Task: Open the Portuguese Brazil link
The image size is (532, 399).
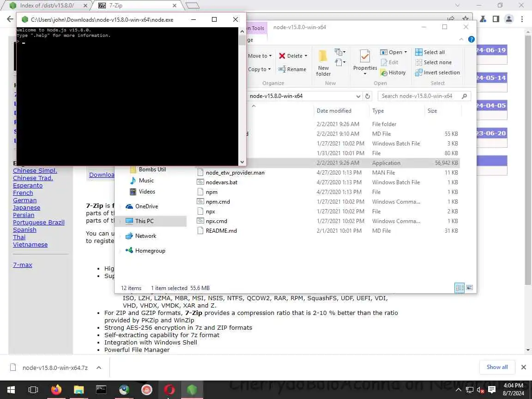Action: [39, 223]
